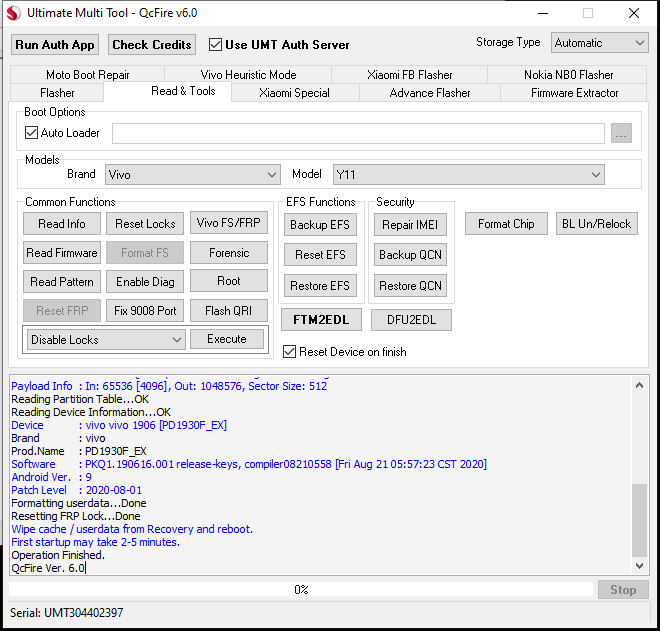Image resolution: width=660 pixels, height=631 pixels.
Task: Switch to the Vivo Heuristic Mode tab
Action: point(248,75)
